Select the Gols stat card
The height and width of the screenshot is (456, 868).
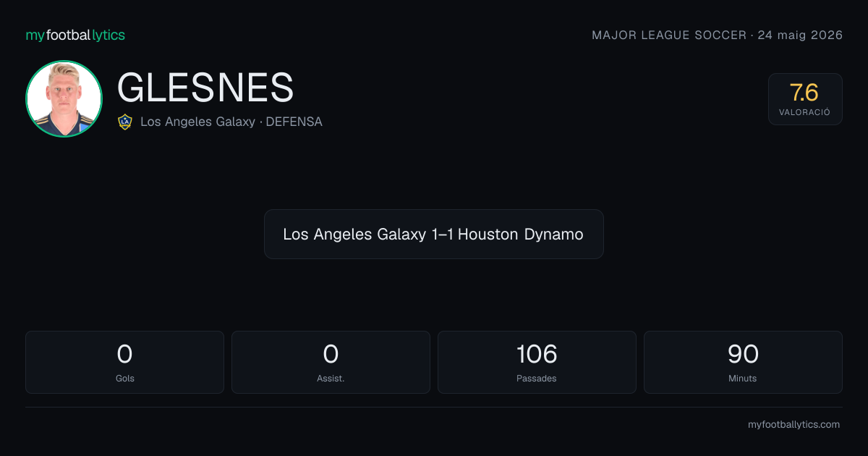point(124,362)
